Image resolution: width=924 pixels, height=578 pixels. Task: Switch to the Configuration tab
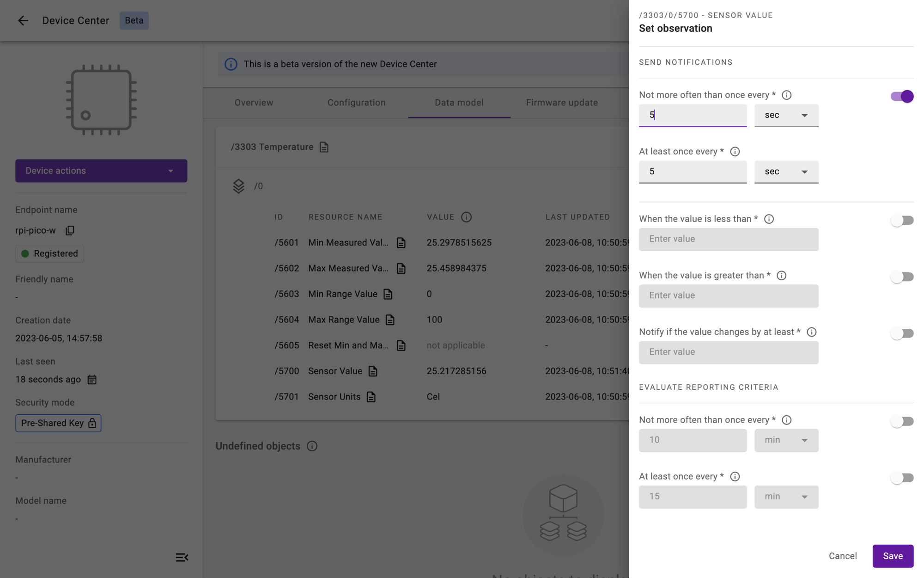[x=357, y=103]
